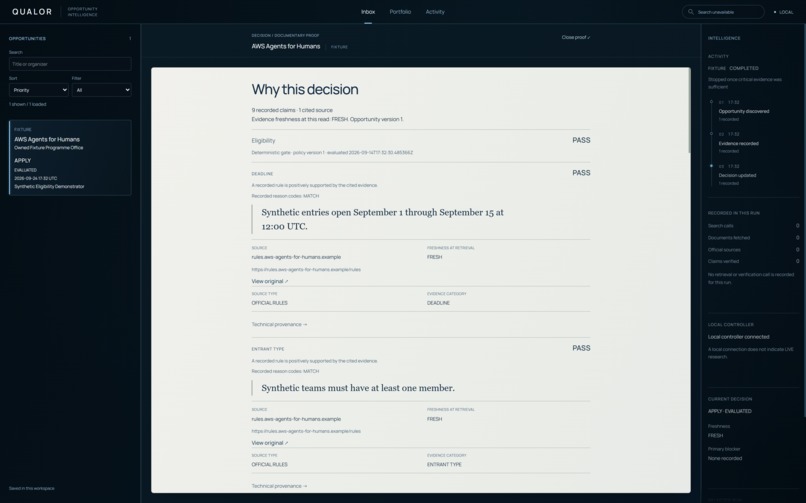Click the Search calls row in the run stats
The height and width of the screenshot is (503, 806).
point(754,226)
